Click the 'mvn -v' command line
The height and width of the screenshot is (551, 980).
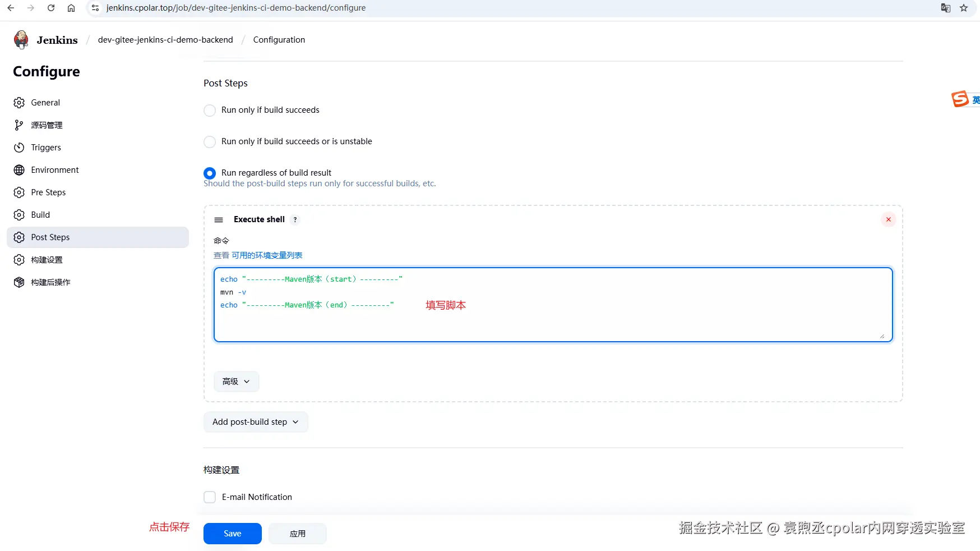233,292
